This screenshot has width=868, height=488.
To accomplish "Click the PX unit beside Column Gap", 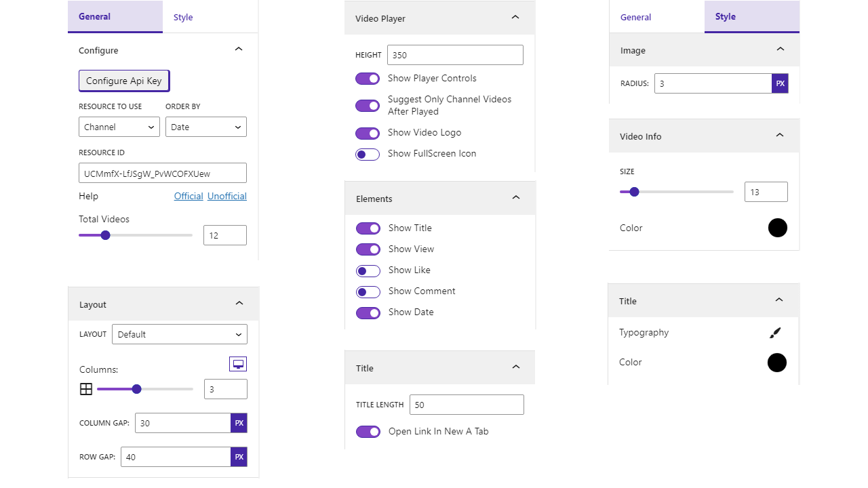I will tap(239, 423).
